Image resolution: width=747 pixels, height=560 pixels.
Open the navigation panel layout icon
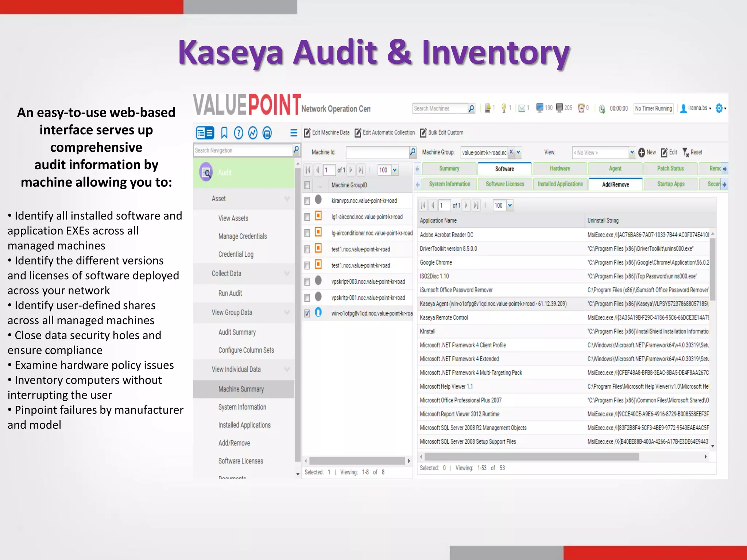pos(205,133)
